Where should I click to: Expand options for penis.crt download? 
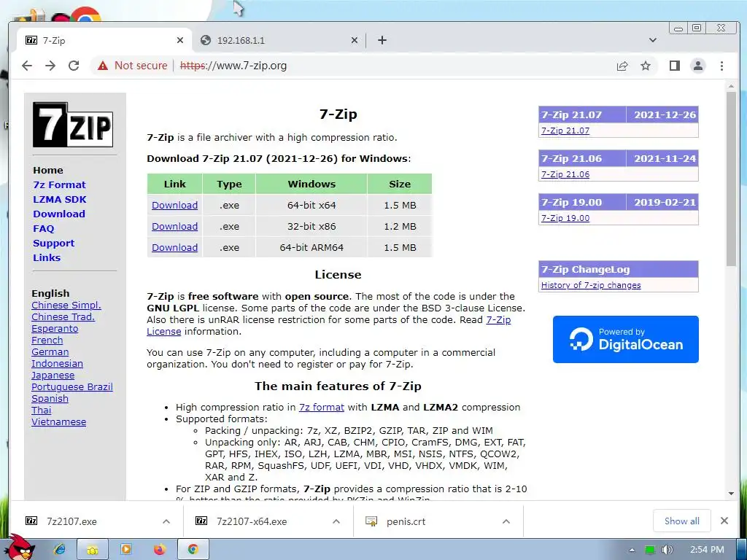pyautogui.click(x=506, y=521)
